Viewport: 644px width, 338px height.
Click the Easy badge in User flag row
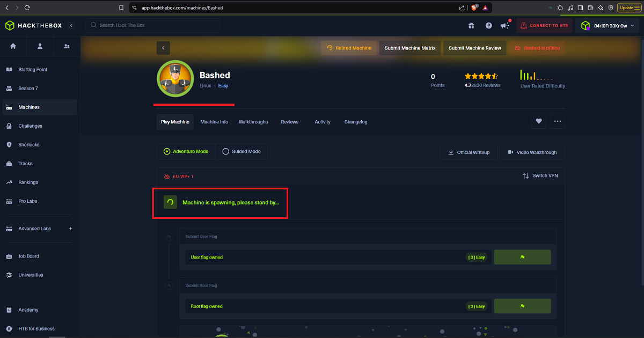pos(476,258)
